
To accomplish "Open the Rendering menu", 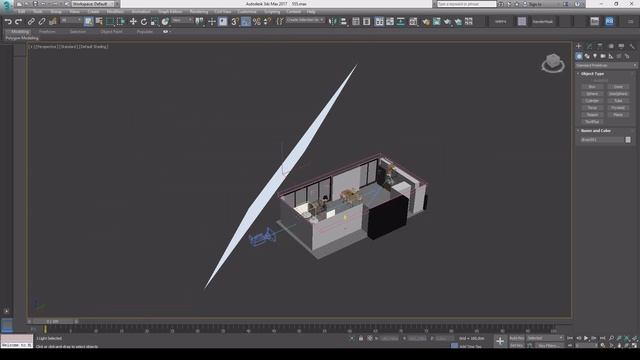I will click(199, 12).
